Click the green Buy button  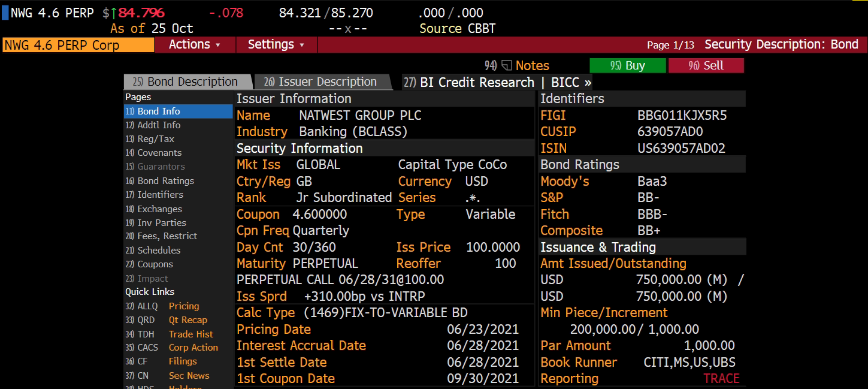[x=627, y=66]
